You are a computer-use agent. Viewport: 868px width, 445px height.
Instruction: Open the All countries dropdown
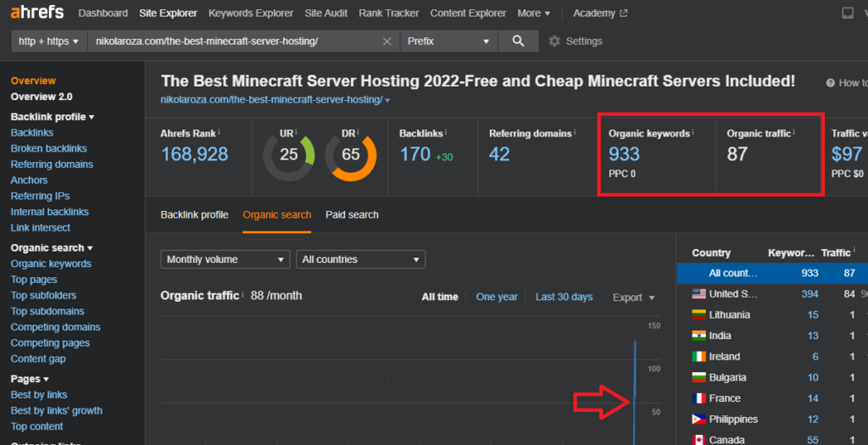[x=360, y=259]
